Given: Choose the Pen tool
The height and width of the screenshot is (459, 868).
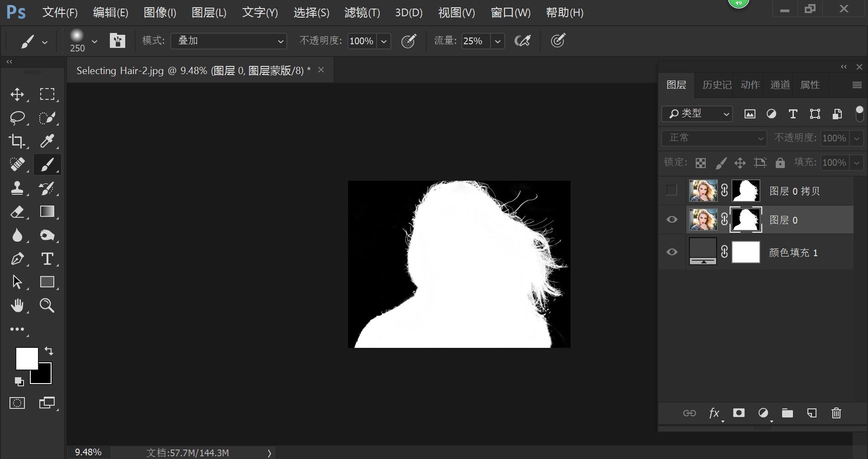Looking at the screenshot, I should pyautogui.click(x=18, y=258).
